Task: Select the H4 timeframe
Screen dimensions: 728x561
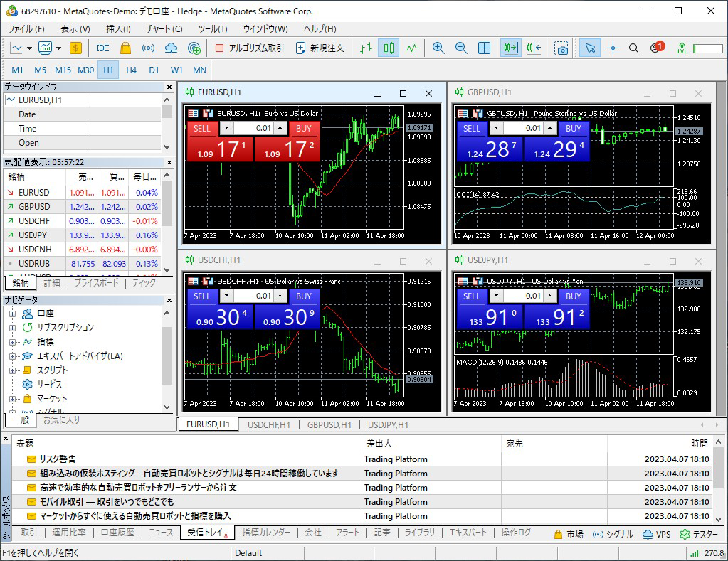Action: [x=131, y=70]
